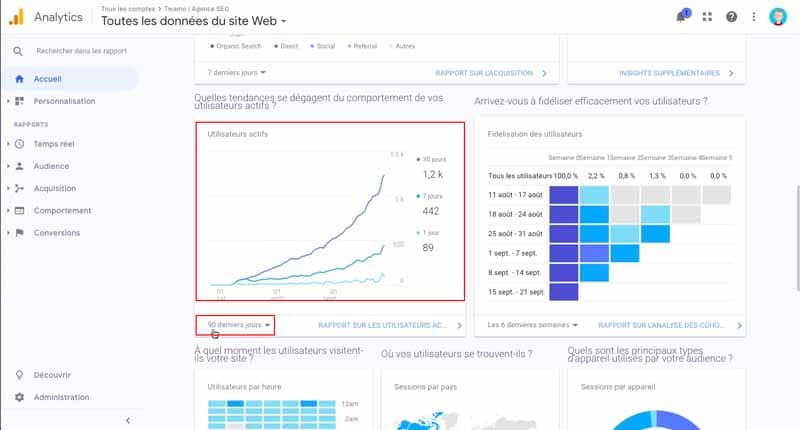Viewport: 800px width, 430px height.
Task: Click arrow beside Insights supplémentaires
Action: (x=731, y=73)
